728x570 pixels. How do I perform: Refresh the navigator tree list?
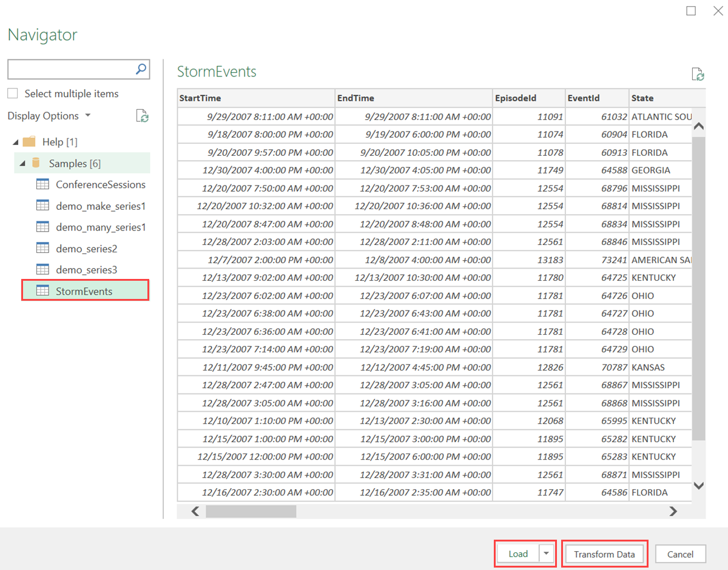(x=142, y=116)
